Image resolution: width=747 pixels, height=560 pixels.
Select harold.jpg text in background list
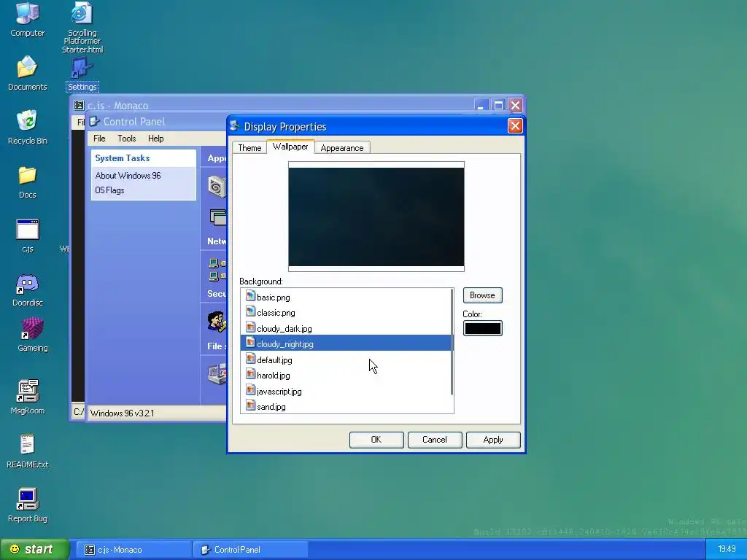(x=274, y=376)
